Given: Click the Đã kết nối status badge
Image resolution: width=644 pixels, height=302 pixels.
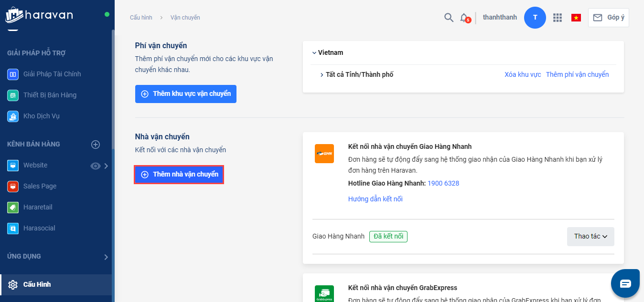Looking at the screenshot, I should point(388,237).
